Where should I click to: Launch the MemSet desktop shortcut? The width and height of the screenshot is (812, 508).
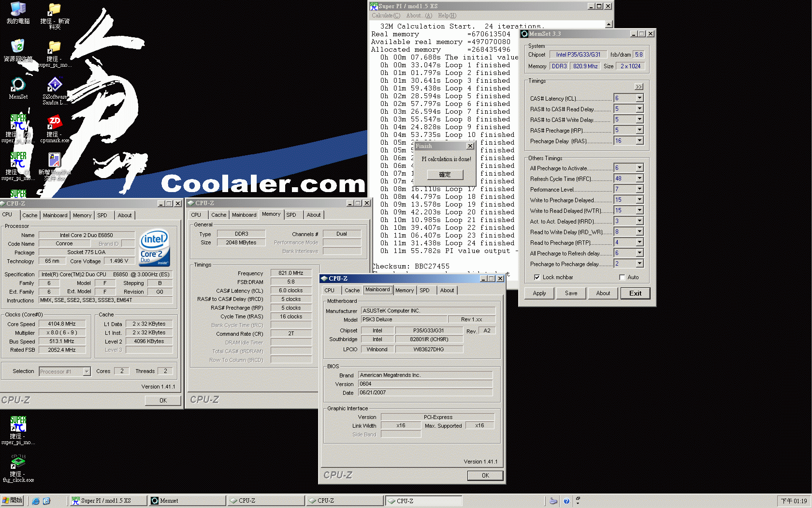point(18,88)
